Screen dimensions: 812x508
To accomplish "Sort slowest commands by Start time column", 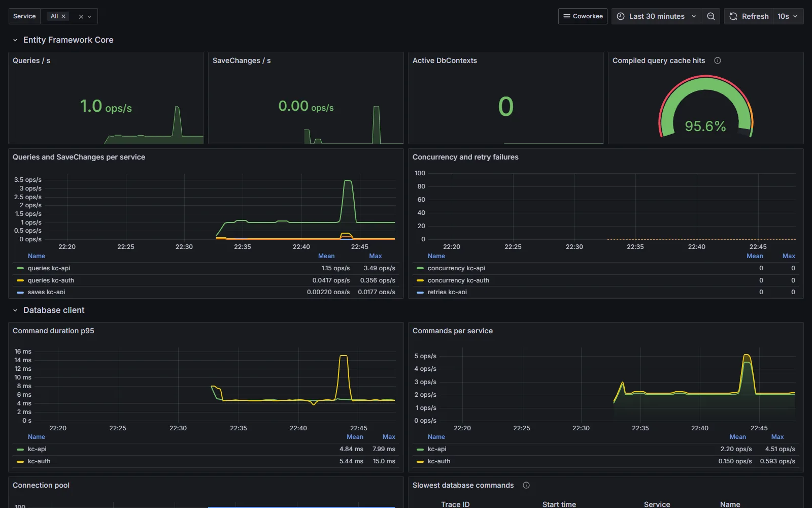I will point(559,504).
